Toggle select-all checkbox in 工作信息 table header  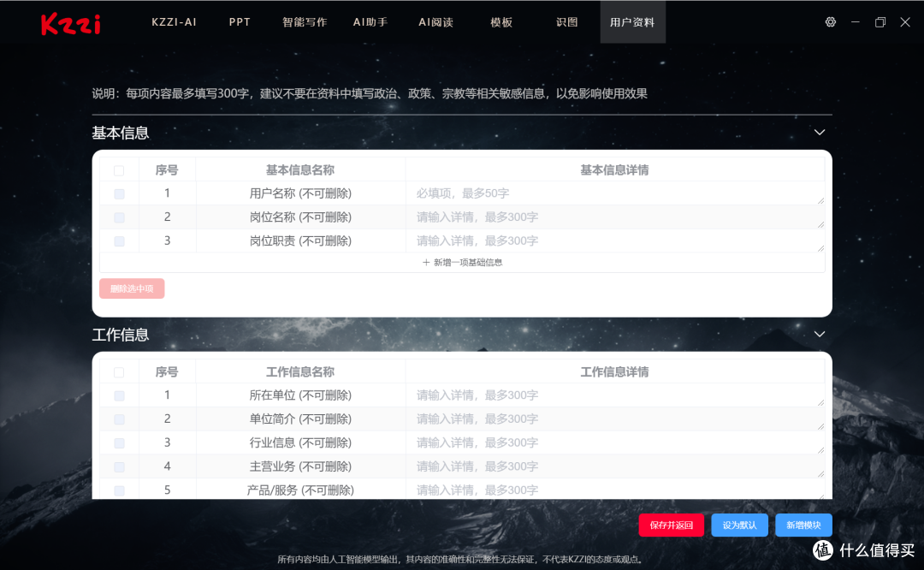tap(119, 372)
